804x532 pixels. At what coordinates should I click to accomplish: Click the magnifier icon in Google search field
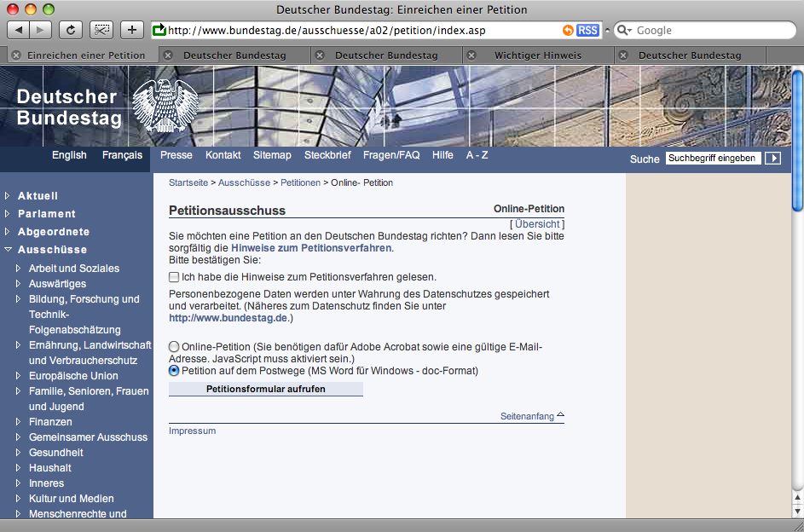pyautogui.click(x=623, y=30)
